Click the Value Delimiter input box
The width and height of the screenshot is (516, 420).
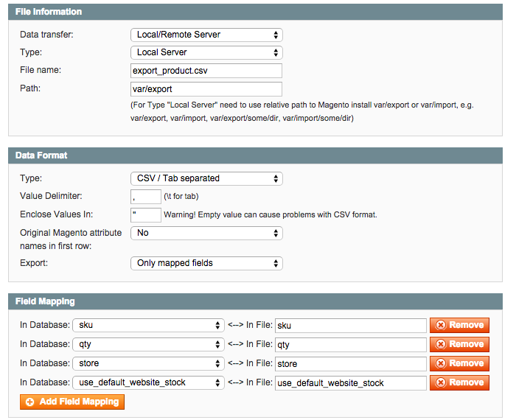pos(146,197)
